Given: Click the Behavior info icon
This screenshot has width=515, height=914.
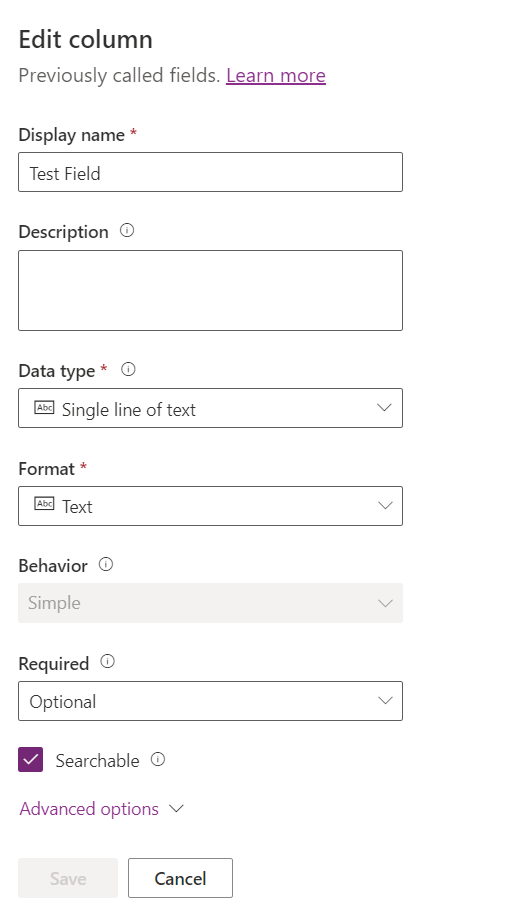Looking at the screenshot, I should 106,564.
